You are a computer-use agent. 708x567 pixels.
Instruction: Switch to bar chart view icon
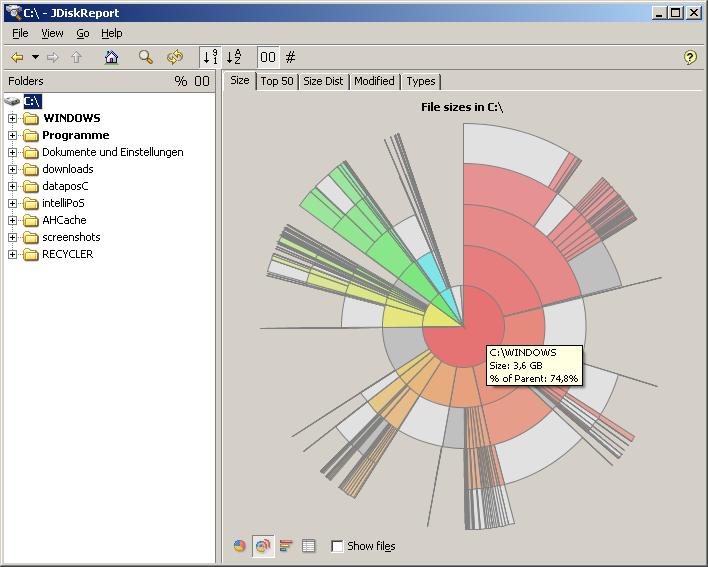click(286, 546)
